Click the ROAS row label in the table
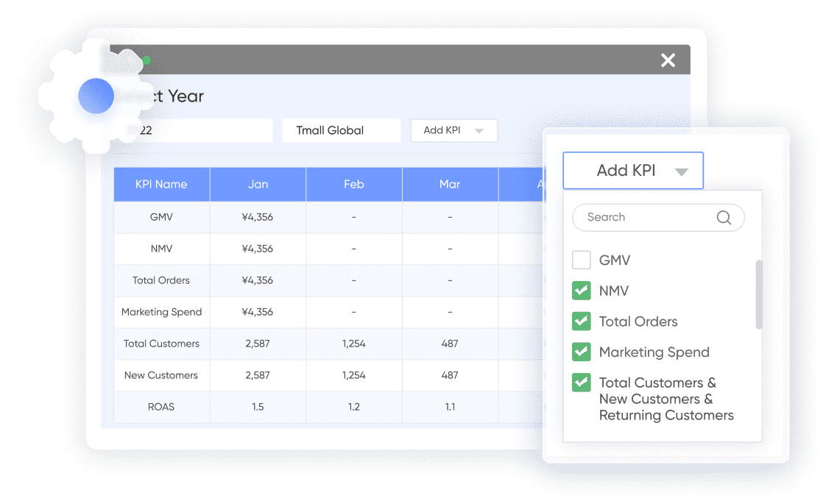 click(x=161, y=407)
